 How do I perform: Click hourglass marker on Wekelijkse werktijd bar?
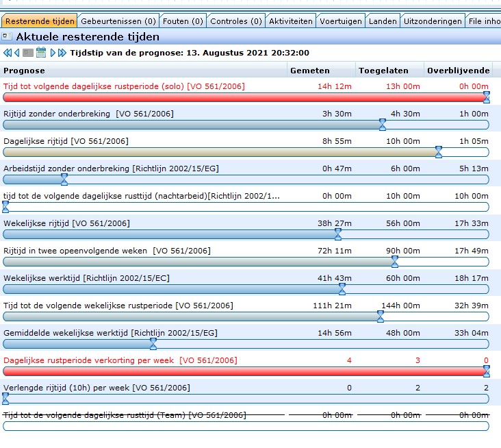click(x=342, y=289)
